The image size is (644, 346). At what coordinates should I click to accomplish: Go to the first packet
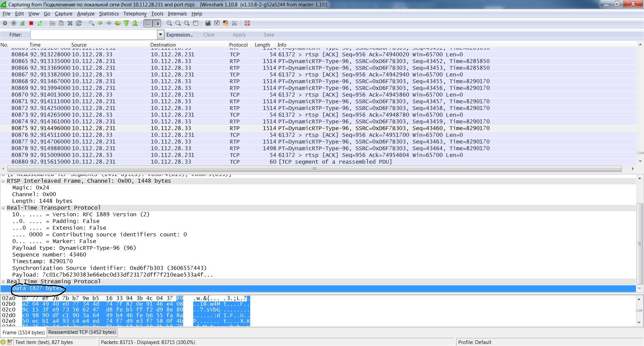tap(126, 23)
